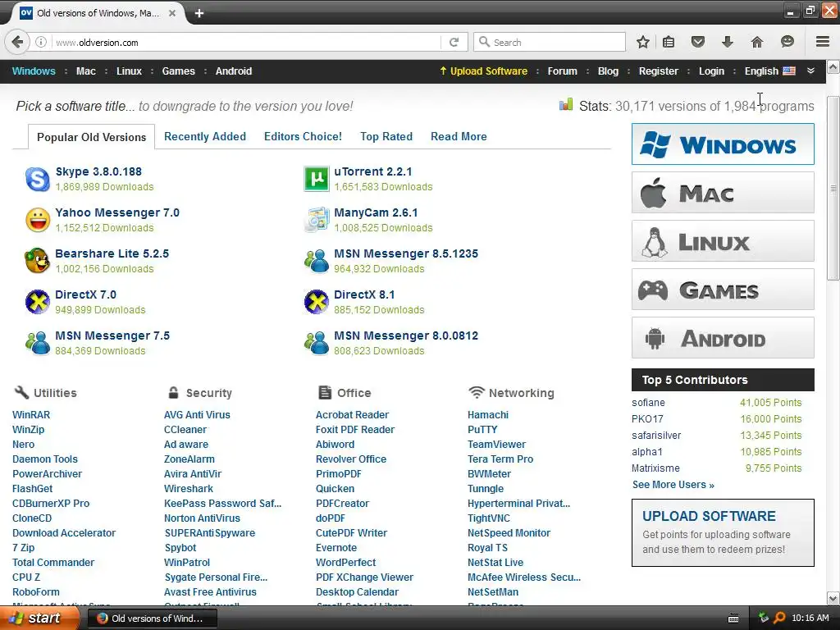Click the address bar showing www.oldversion.com
The width and height of the screenshot is (840, 630).
(246, 42)
